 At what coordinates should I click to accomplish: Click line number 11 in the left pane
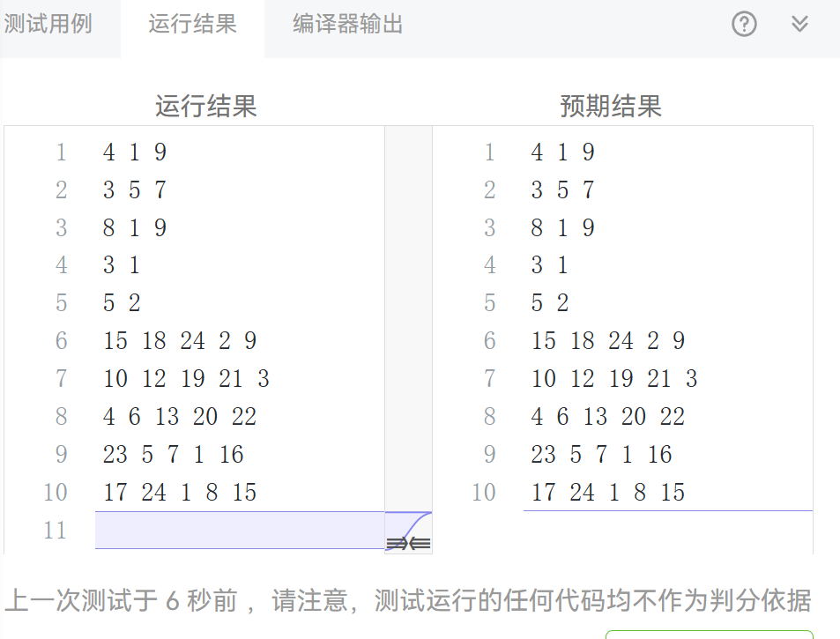(x=55, y=530)
